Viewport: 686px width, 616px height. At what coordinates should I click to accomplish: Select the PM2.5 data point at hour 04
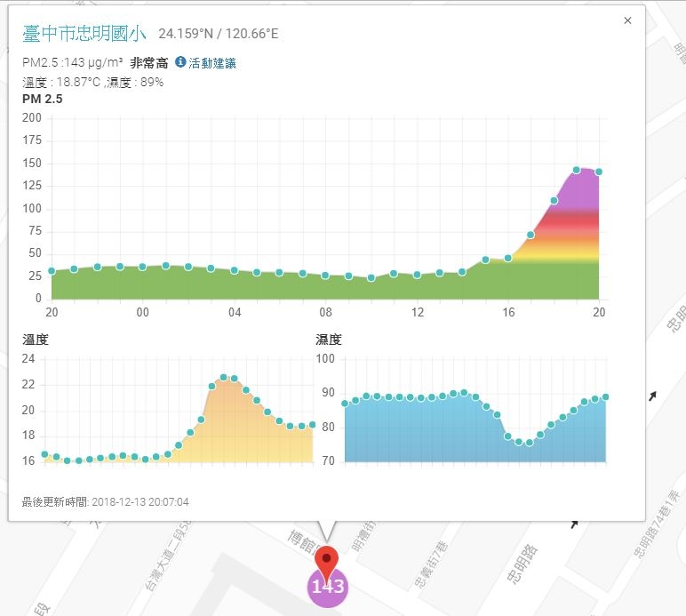234,271
